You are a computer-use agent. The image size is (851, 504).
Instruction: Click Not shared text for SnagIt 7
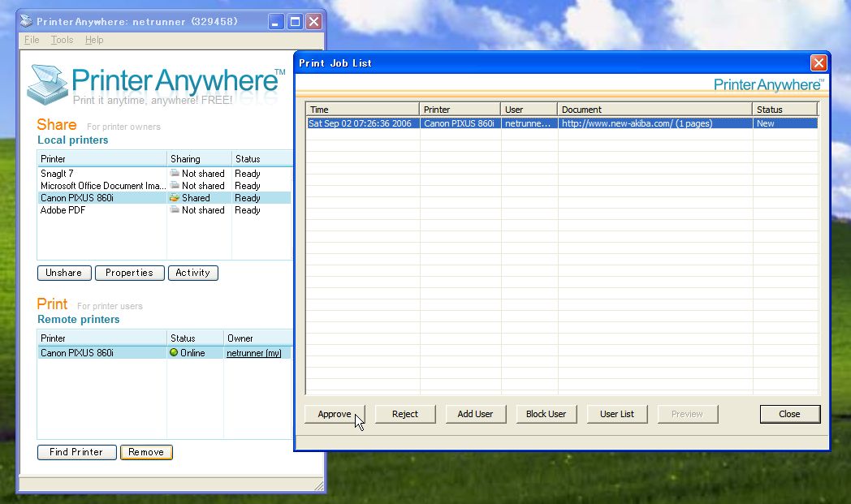click(203, 174)
